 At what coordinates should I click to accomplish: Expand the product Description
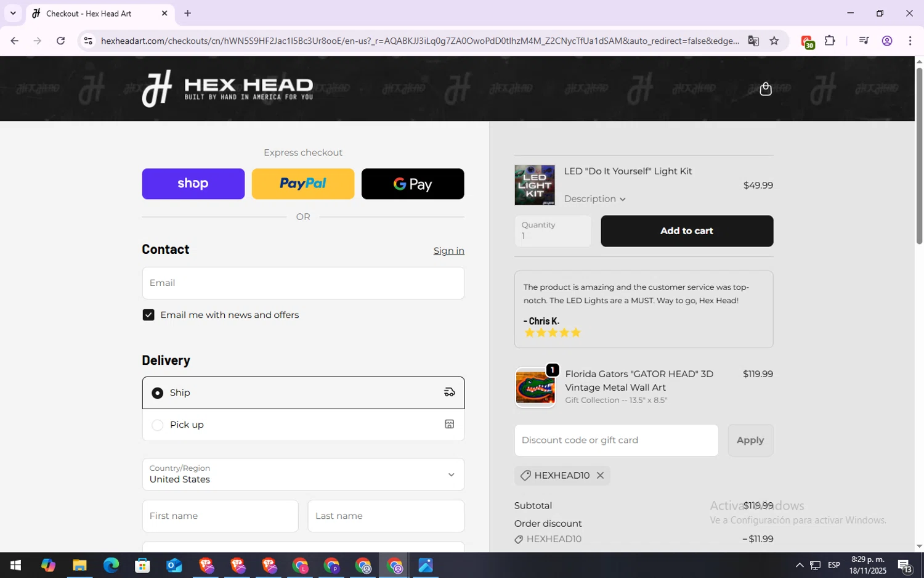594,198
